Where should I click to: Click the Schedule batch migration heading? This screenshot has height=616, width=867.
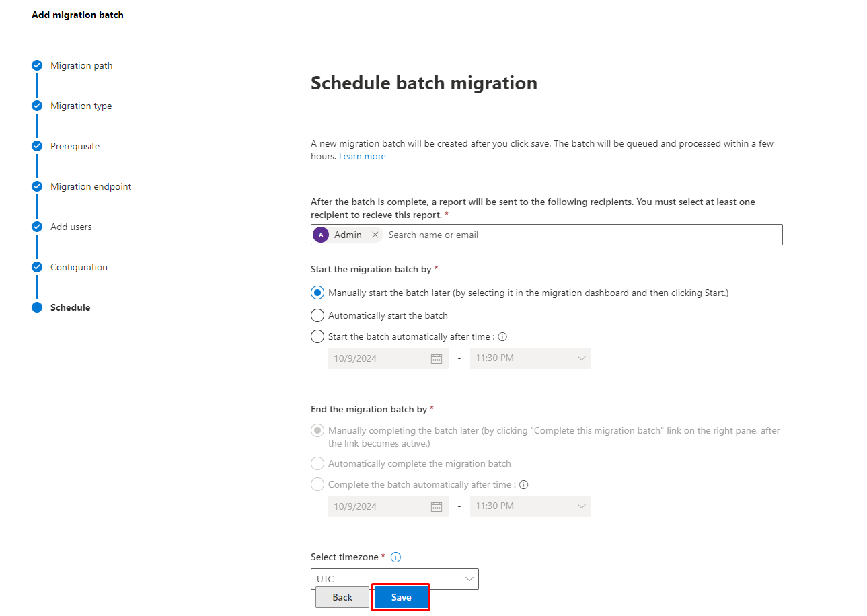(x=424, y=83)
